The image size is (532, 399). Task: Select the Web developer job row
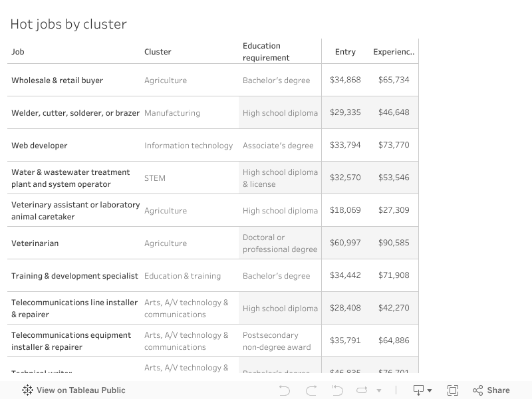coord(39,146)
